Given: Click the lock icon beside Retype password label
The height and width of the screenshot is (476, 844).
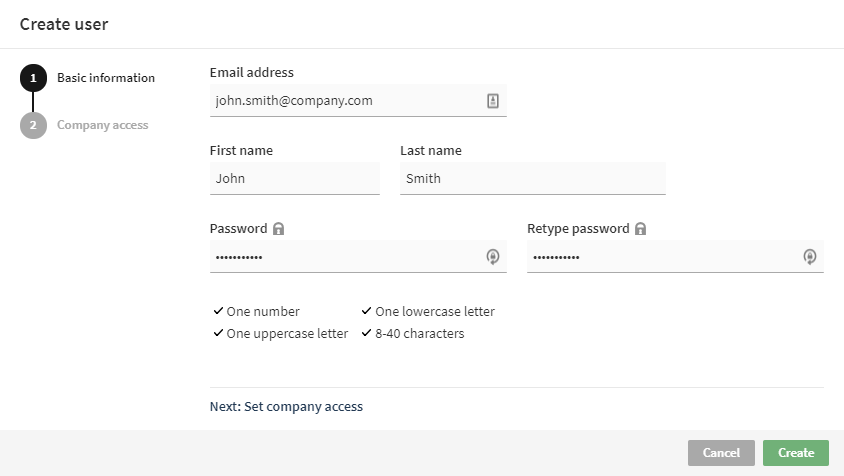Looking at the screenshot, I should click(640, 229).
